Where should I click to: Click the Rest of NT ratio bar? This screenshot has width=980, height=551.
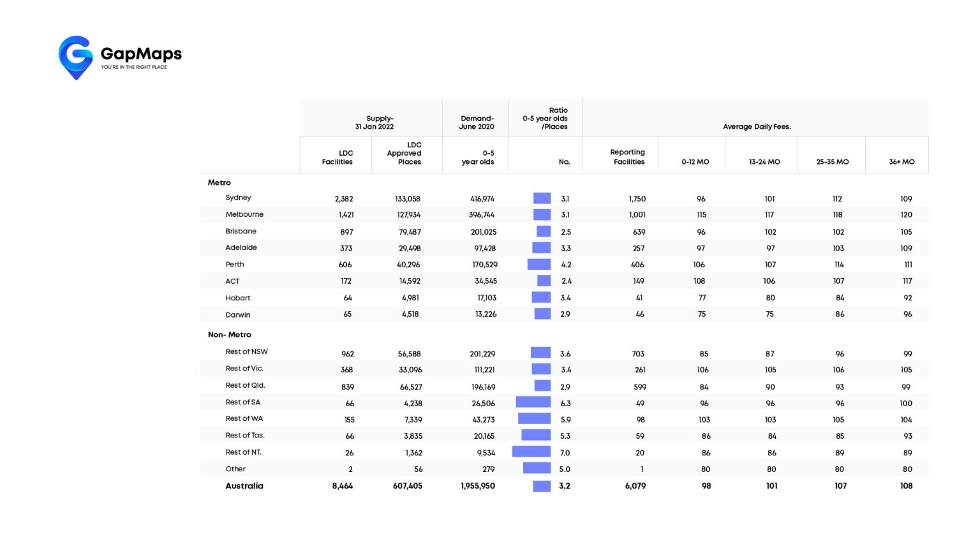click(x=531, y=452)
